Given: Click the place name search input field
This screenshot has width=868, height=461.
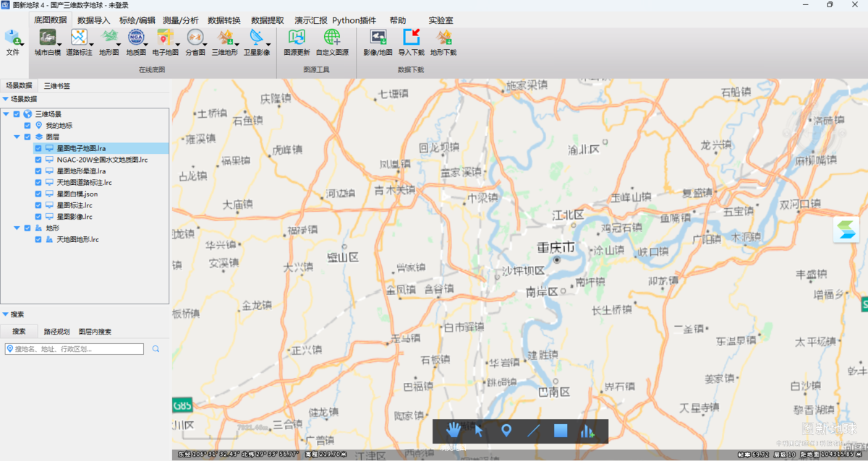Looking at the screenshot, I should click(x=76, y=349).
